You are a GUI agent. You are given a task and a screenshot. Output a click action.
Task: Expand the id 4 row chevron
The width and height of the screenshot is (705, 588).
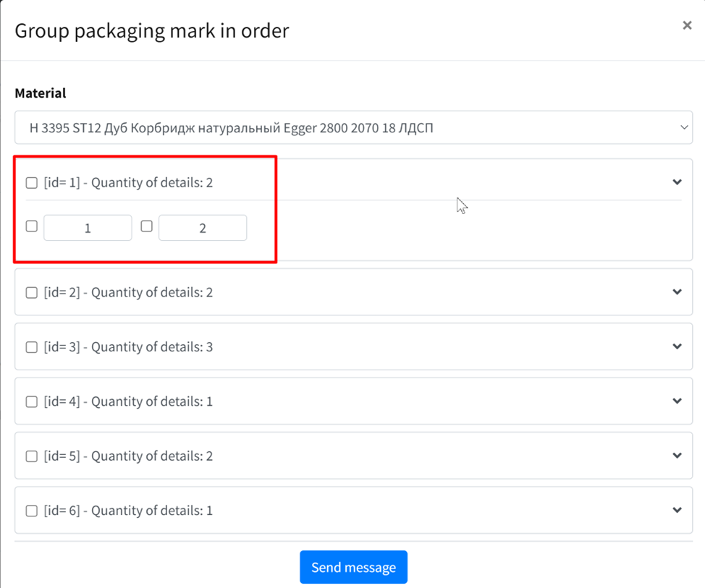click(x=677, y=401)
